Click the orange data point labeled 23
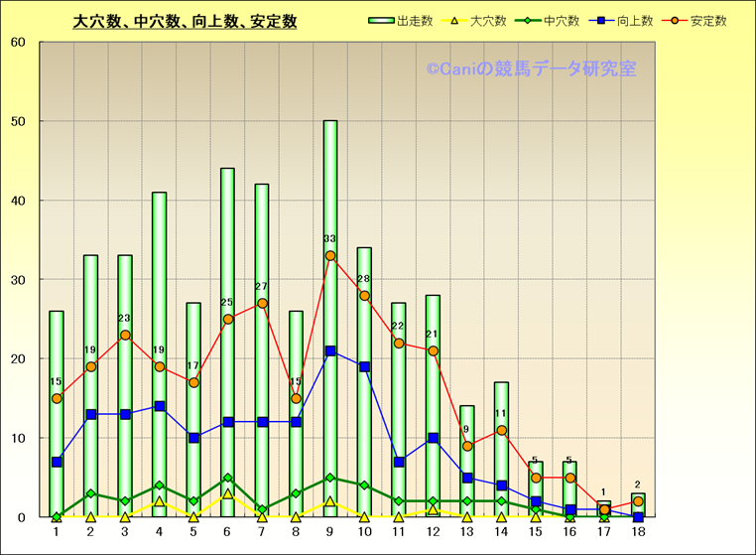Screen dimensions: 756x555 tap(125, 336)
